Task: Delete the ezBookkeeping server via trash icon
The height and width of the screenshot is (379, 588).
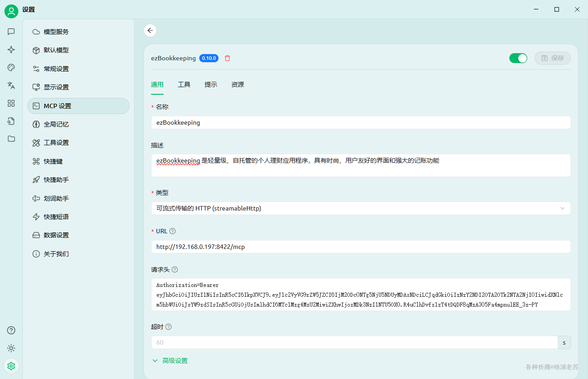Action: (x=227, y=58)
